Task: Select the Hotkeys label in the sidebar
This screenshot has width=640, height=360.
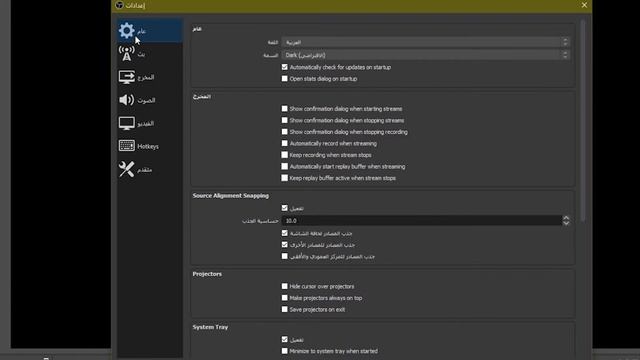Action: pyautogui.click(x=148, y=146)
